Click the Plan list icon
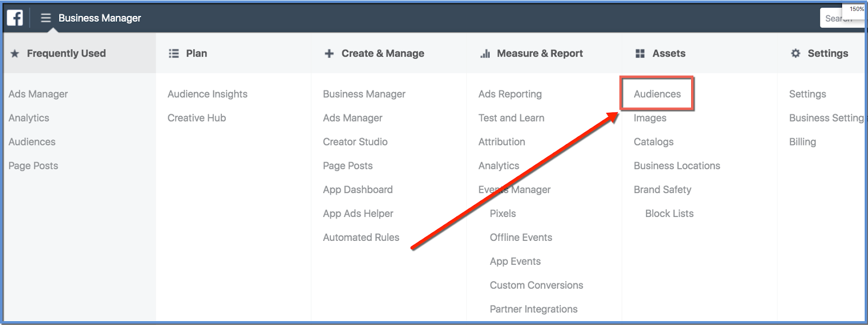The image size is (868, 325). [x=174, y=53]
